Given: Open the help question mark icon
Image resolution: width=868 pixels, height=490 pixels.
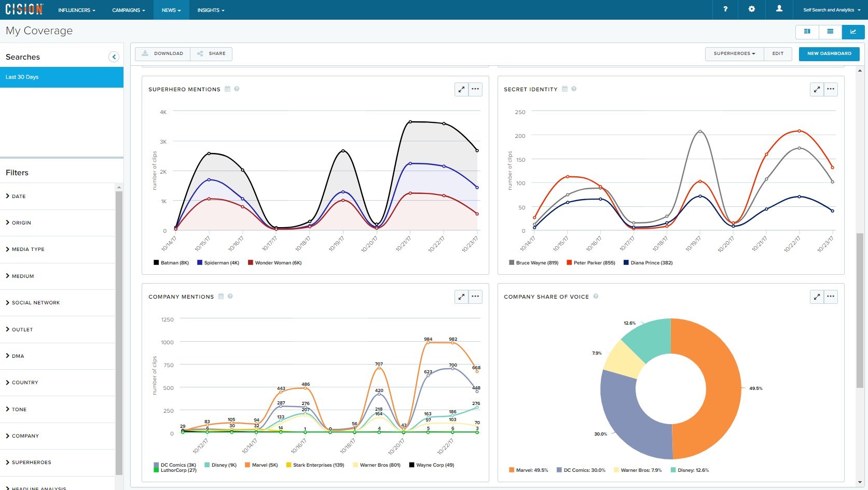Looking at the screenshot, I should pos(725,9).
